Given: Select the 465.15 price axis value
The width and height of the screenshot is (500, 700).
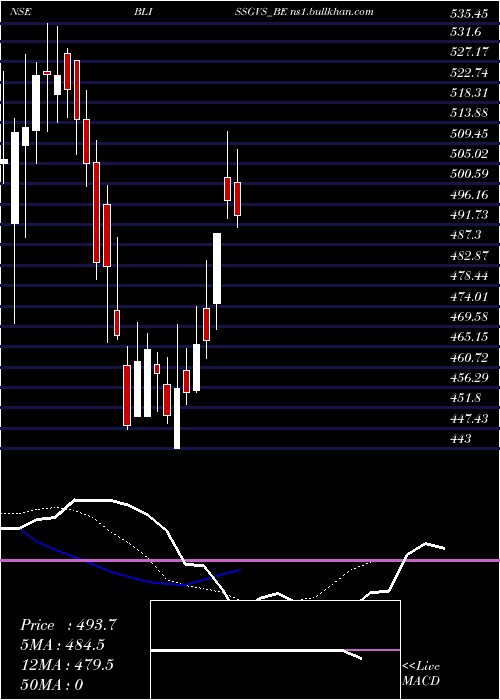Looking at the screenshot, I should (469, 338).
